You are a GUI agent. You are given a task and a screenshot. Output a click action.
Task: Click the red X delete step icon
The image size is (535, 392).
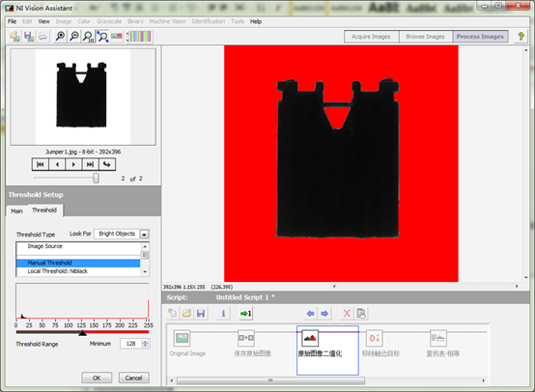[x=347, y=313]
